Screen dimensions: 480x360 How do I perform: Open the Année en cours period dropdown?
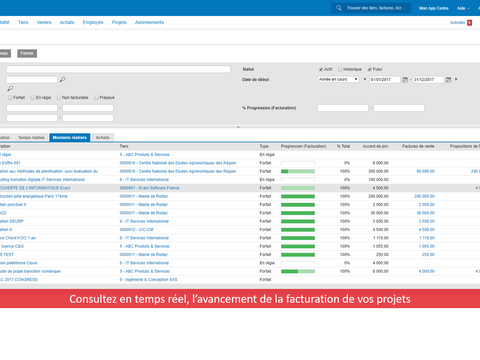(x=338, y=79)
